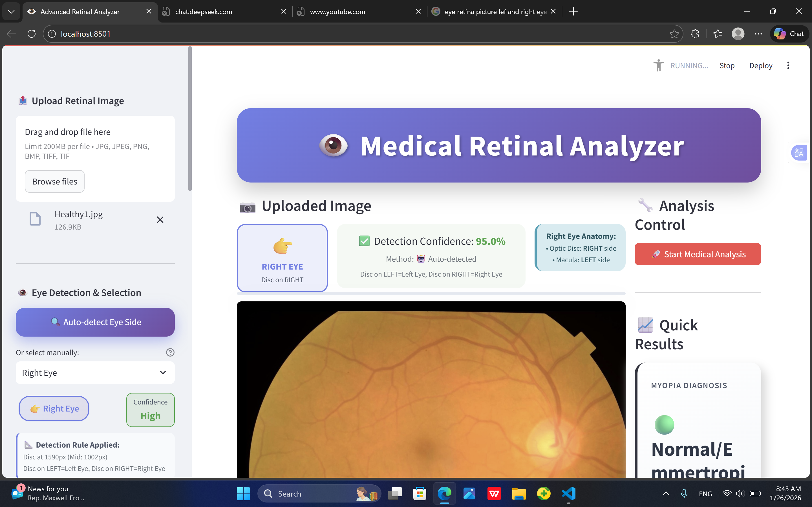Open the Streamlit three-dot main menu
The height and width of the screenshot is (507, 812).
(788, 65)
